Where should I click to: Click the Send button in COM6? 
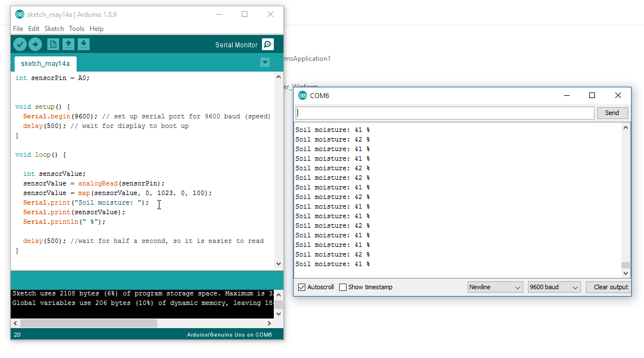point(611,113)
